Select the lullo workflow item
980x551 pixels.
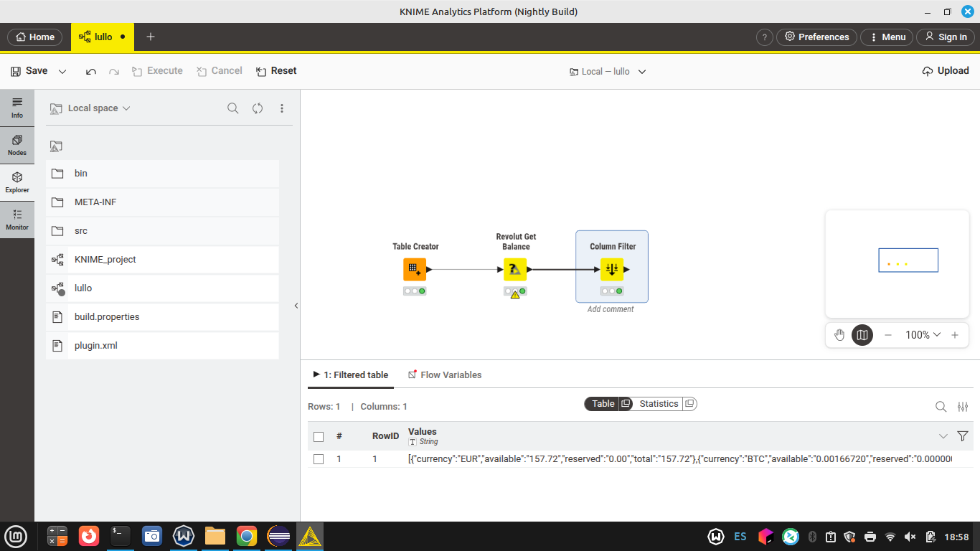(162, 288)
